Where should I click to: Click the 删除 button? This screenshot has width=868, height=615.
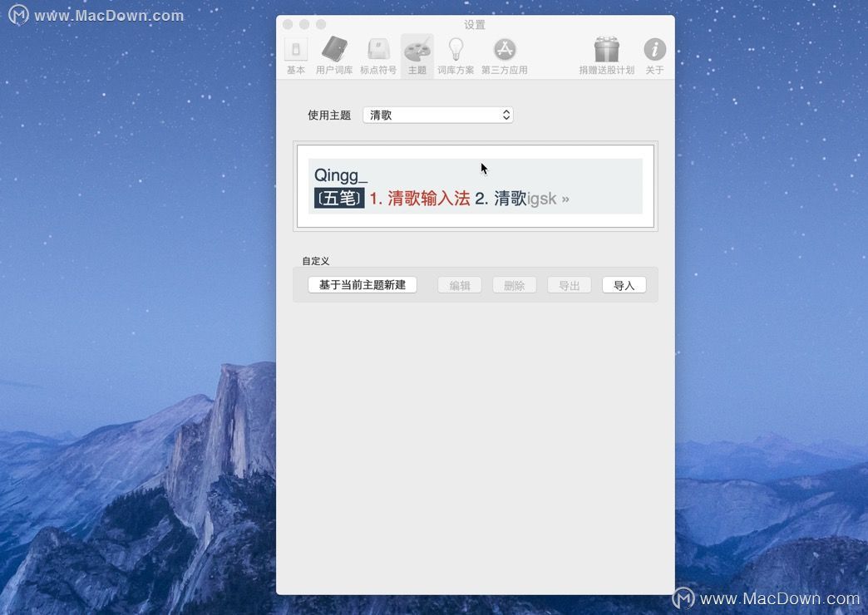[x=515, y=285]
